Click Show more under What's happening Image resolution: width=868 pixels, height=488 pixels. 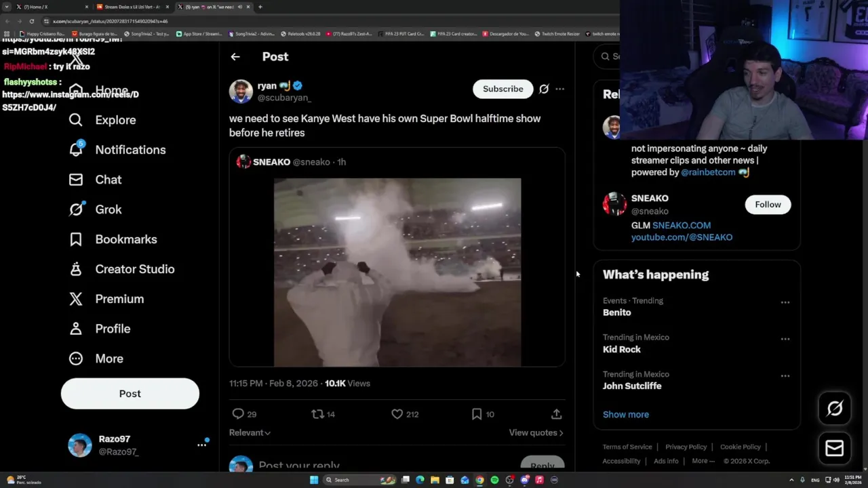pos(626,414)
